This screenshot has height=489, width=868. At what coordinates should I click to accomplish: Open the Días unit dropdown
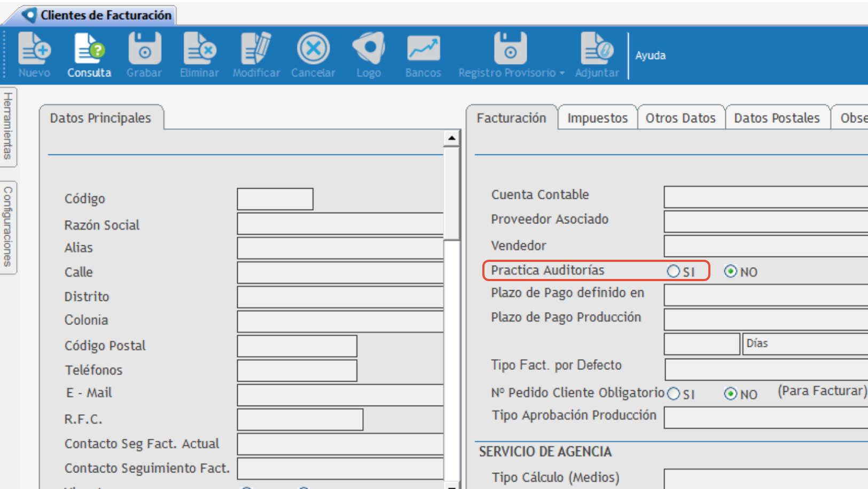click(x=805, y=344)
